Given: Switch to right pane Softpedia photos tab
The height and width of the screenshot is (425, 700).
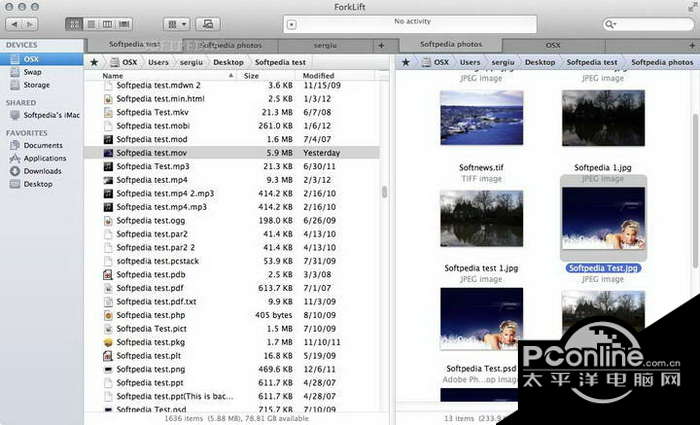Looking at the screenshot, I should (x=451, y=45).
